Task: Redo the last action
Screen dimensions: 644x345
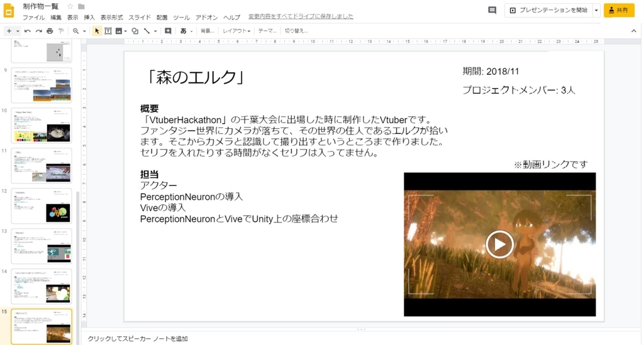Action: pyautogui.click(x=38, y=31)
